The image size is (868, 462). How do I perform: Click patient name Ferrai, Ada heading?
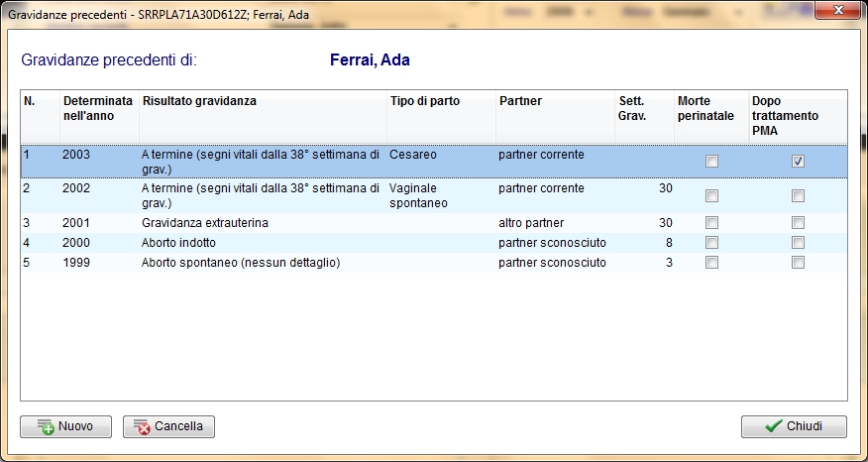(x=370, y=59)
